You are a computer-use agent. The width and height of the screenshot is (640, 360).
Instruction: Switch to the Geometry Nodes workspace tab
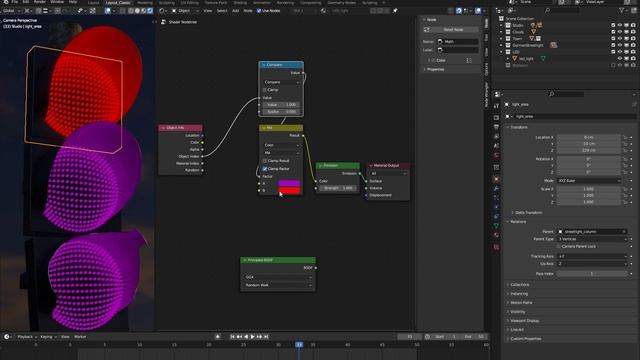pos(341,2)
